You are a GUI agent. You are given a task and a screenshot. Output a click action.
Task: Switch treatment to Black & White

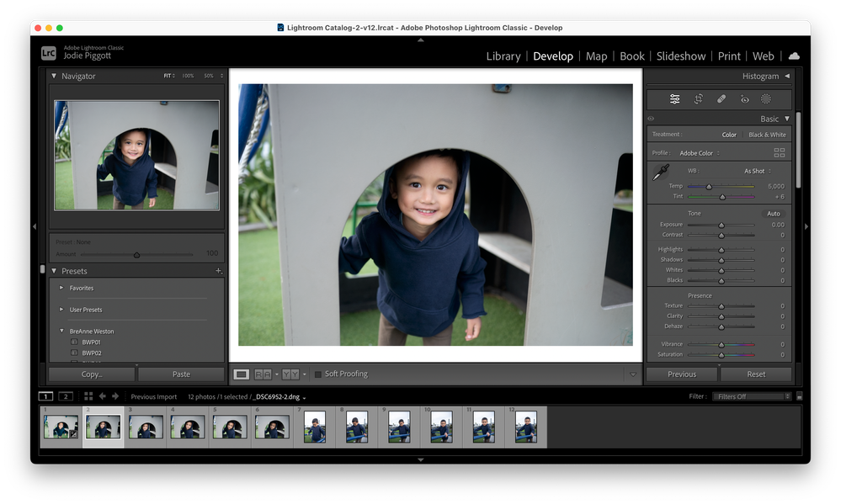click(x=767, y=135)
